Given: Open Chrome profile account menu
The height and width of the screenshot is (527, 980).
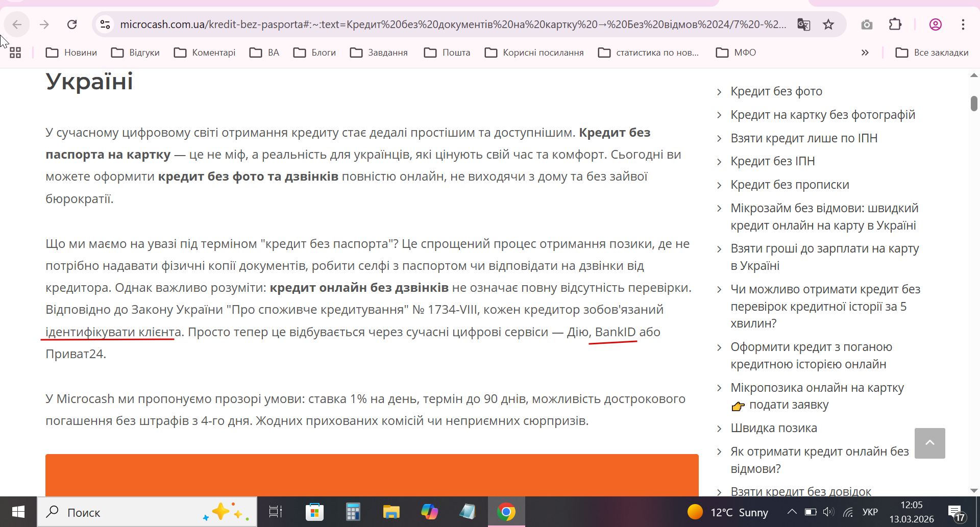Looking at the screenshot, I should (x=935, y=24).
